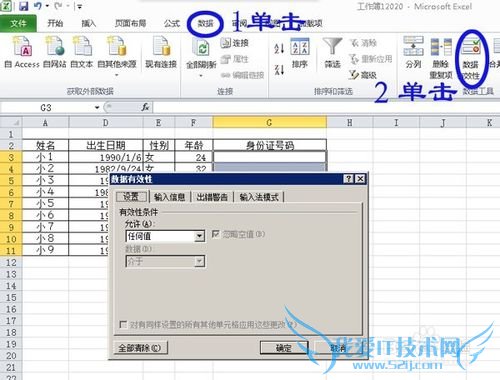Click the 重新应用 filter item
500x380 pixels.
[x=371, y=59]
